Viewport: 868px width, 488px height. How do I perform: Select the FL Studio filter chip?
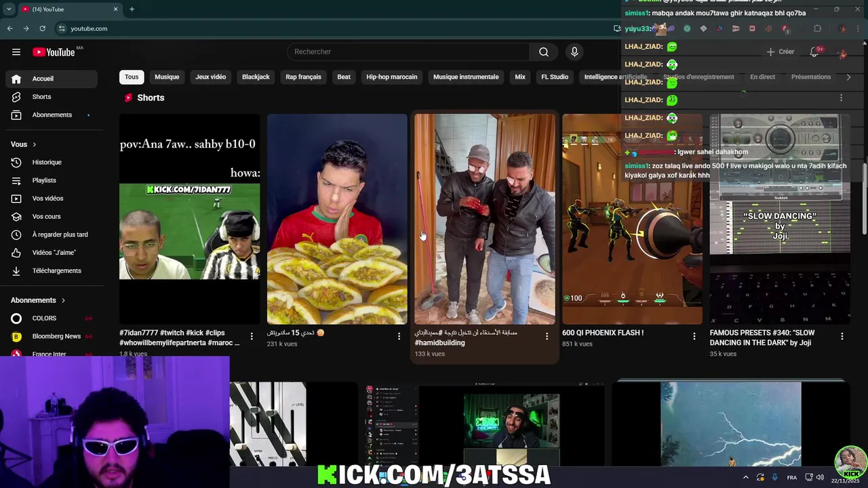555,77
